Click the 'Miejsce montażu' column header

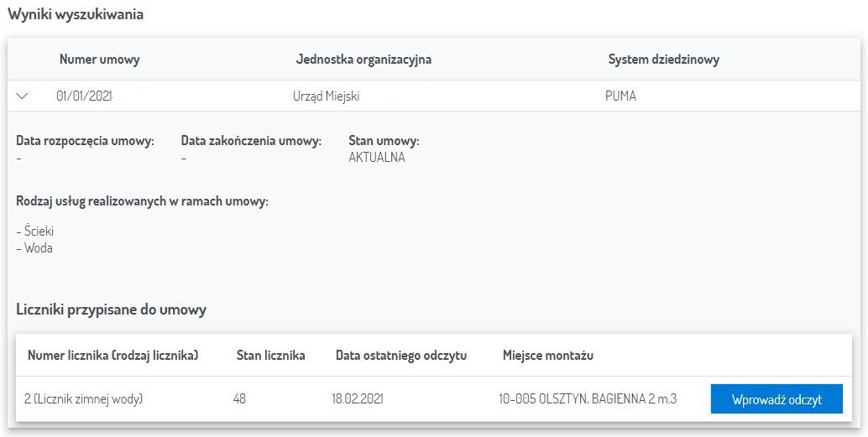[x=547, y=356]
